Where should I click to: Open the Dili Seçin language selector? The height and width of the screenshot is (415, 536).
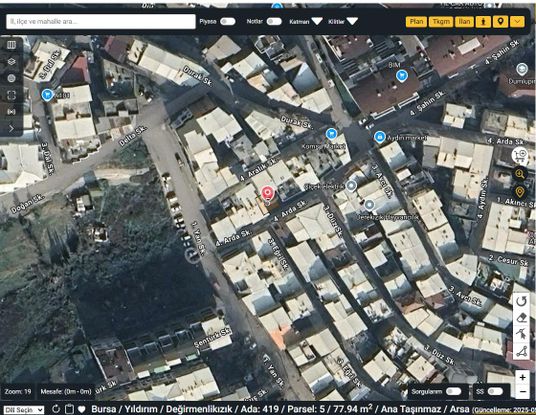(24, 410)
